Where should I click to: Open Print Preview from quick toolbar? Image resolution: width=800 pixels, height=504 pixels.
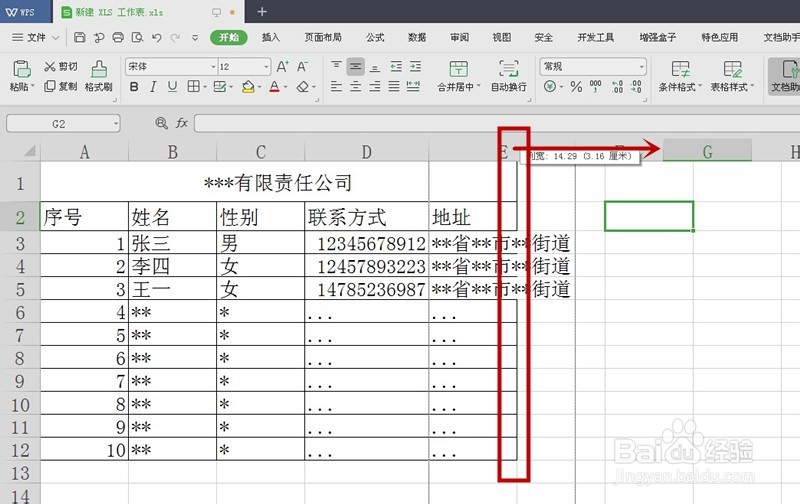(x=137, y=37)
